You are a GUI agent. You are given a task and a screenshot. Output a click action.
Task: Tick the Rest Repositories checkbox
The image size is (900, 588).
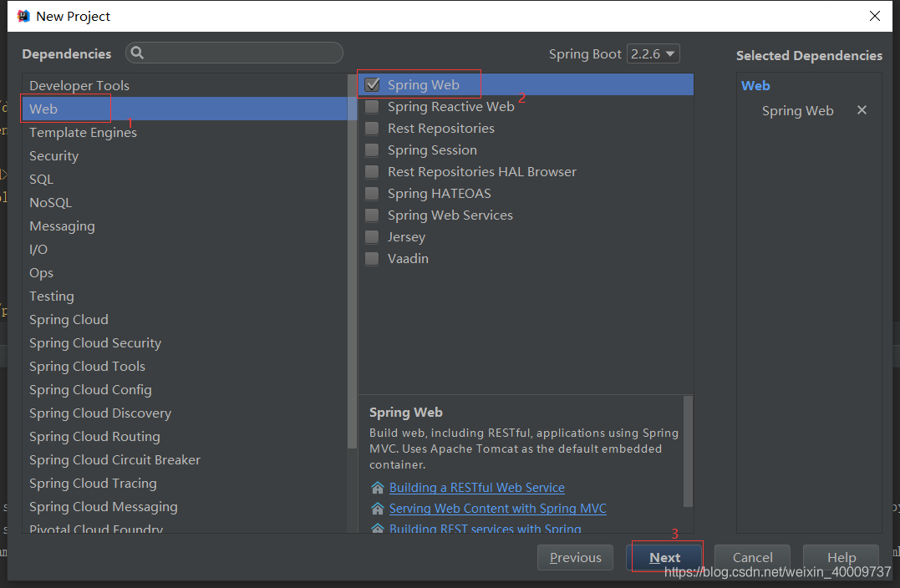(x=372, y=129)
